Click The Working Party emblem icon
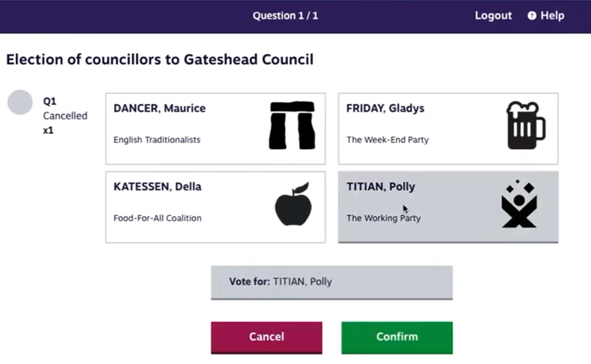Screen dimensions: 591x364 (x=519, y=204)
